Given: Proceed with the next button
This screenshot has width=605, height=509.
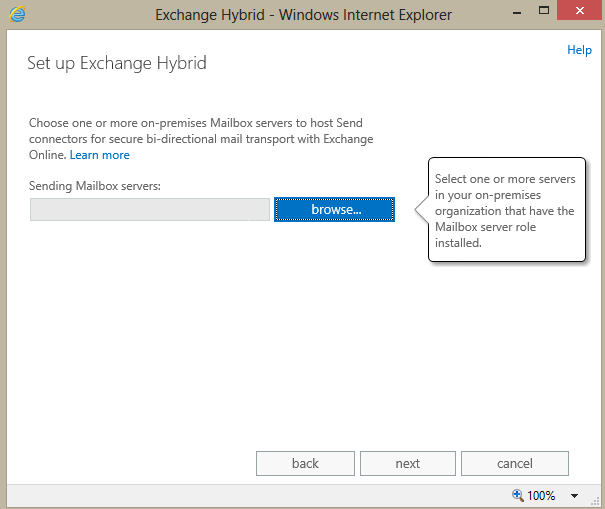Looking at the screenshot, I should [408, 463].
